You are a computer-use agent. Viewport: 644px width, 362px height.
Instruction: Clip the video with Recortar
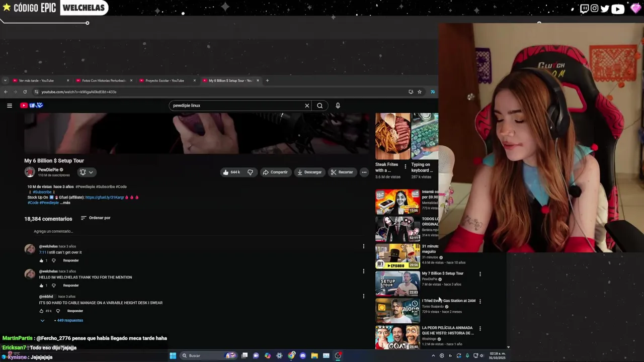click(342, 172)
